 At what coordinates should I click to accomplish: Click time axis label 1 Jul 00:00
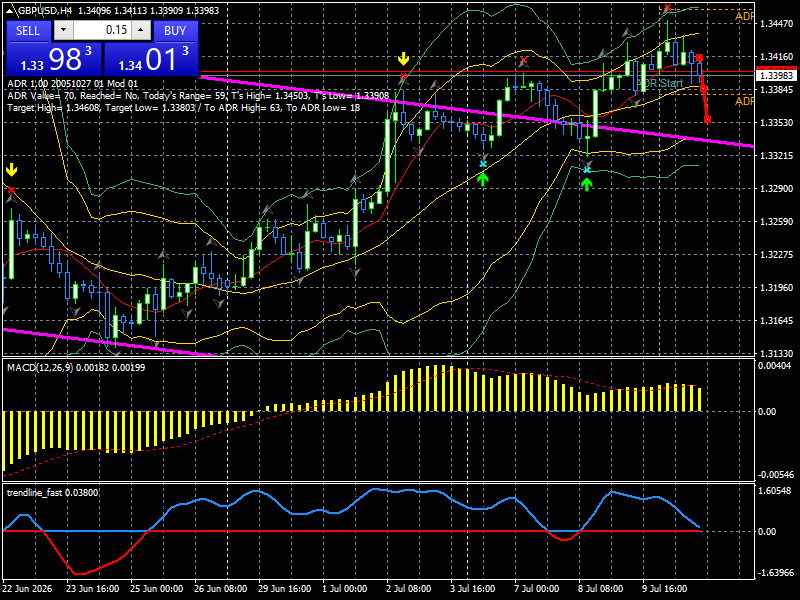tap(344, 588)
